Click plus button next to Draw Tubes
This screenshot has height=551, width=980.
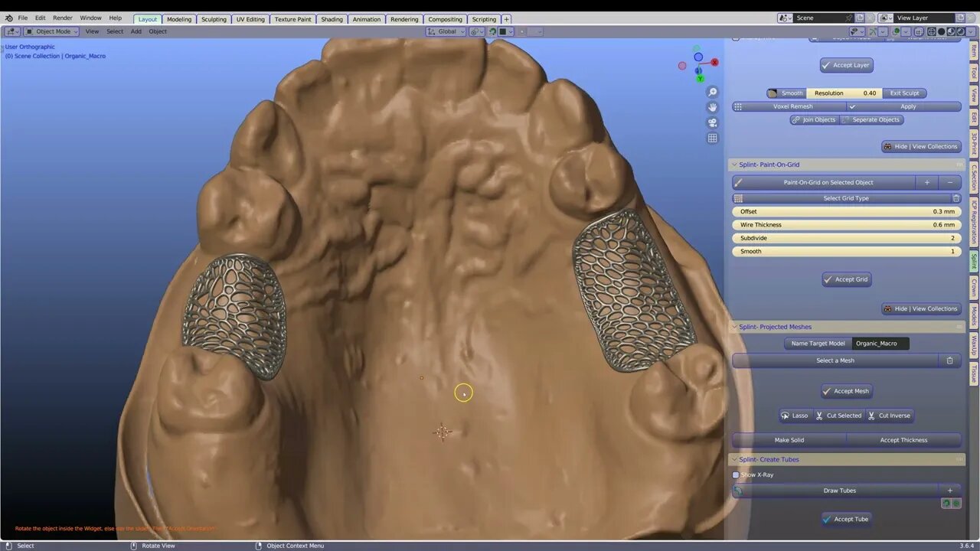[x=950, y=491]
